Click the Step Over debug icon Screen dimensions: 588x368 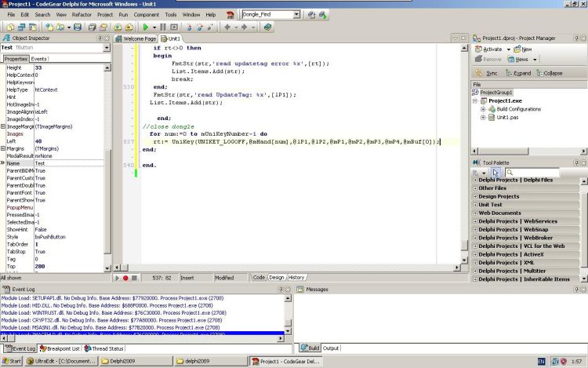pos(200,27)
